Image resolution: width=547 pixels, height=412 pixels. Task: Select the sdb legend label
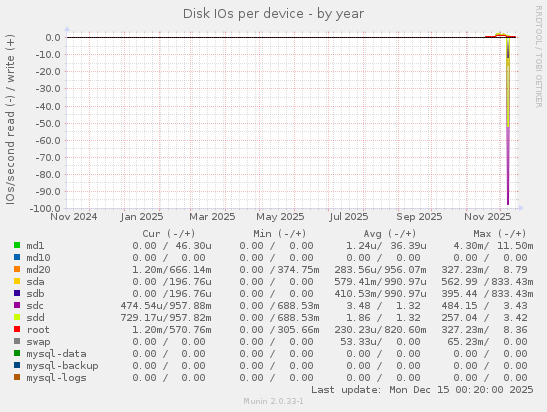(35, 294)
